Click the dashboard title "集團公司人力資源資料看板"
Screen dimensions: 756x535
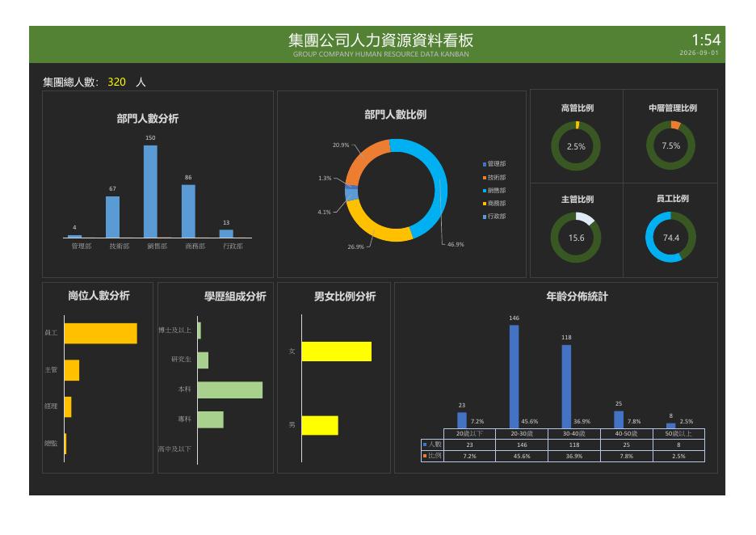(x=380, y=40)
